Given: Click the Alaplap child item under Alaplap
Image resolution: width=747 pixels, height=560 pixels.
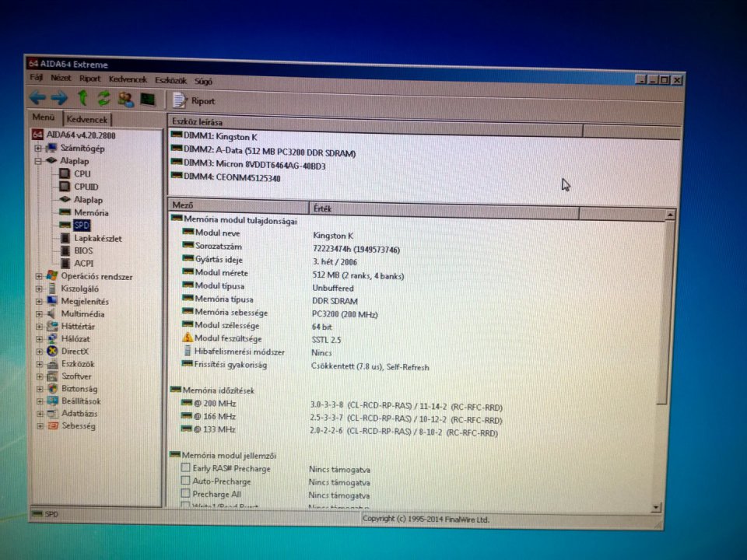Looking at the screenshot, I should click(x=88, y=200).
